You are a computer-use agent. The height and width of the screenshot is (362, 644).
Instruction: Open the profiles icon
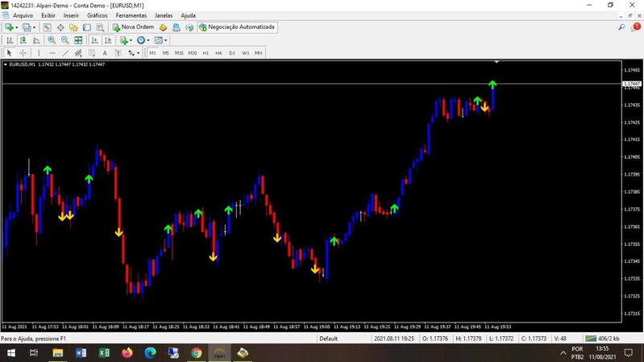27,27
